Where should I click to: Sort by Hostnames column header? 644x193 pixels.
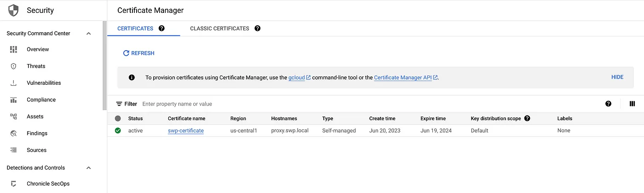click(284, 118)
